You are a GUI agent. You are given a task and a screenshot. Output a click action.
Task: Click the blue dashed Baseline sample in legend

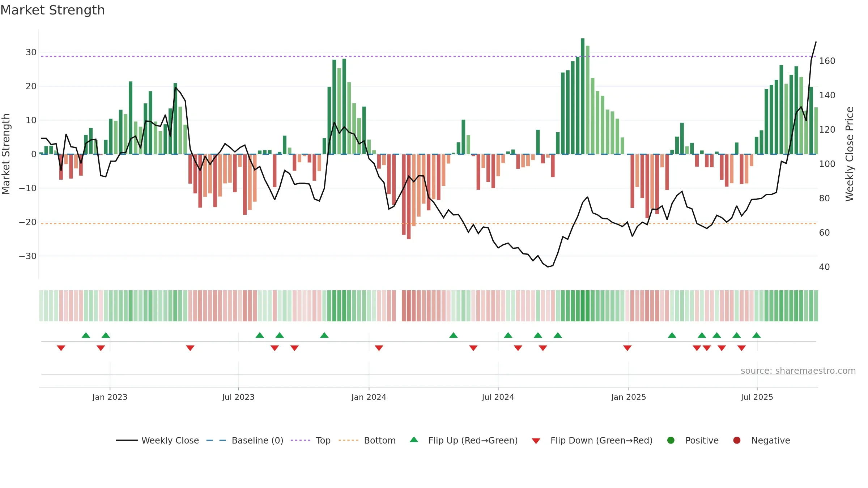click(x=216, y=440)
